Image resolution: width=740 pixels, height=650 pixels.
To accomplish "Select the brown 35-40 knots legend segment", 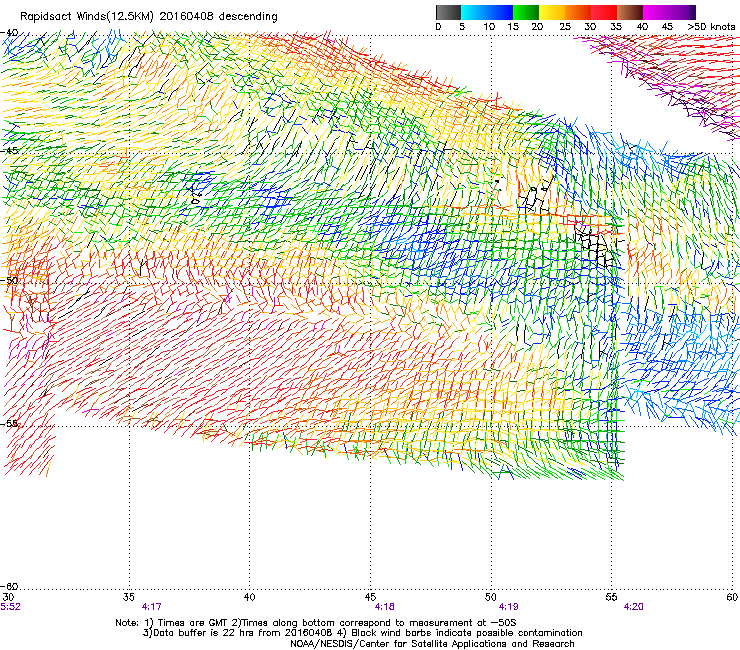I will point(630,12).
